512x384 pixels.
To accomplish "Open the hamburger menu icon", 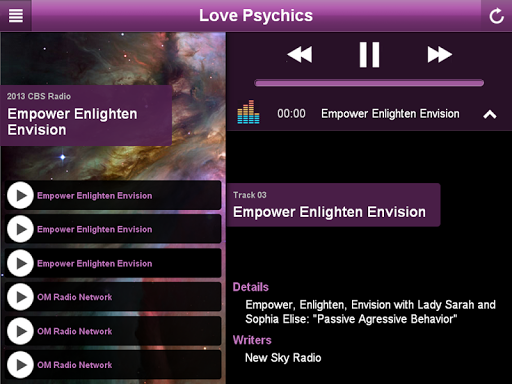I will [x=16, y=15].
